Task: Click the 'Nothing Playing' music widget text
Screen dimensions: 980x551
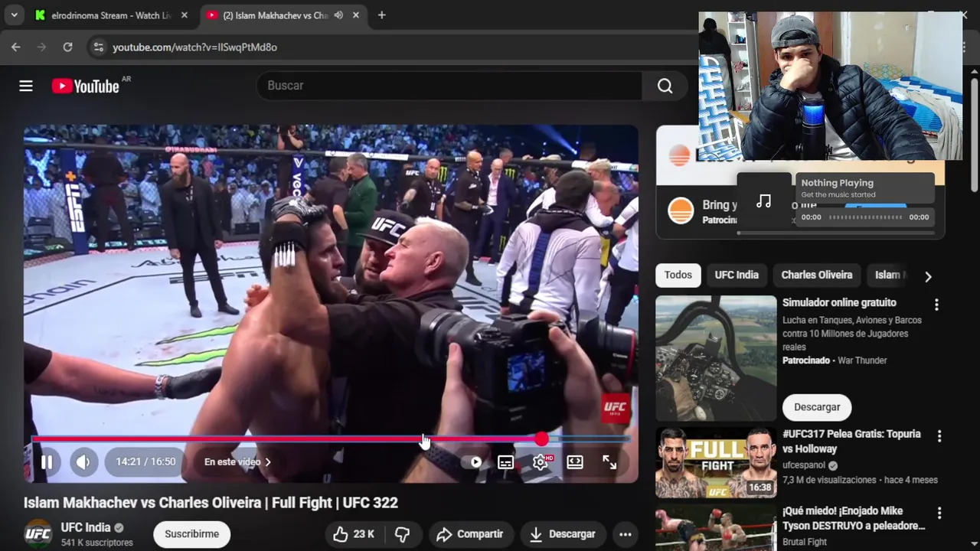Action: [837, 183]
